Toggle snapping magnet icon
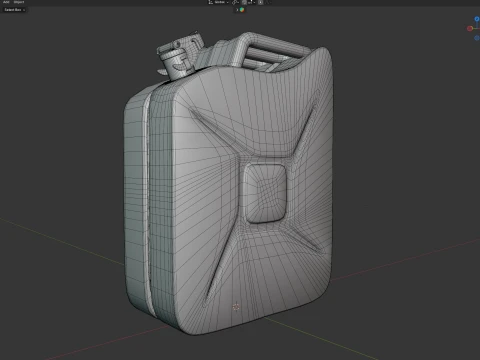 pyautogui.click(x=244, y=2)
